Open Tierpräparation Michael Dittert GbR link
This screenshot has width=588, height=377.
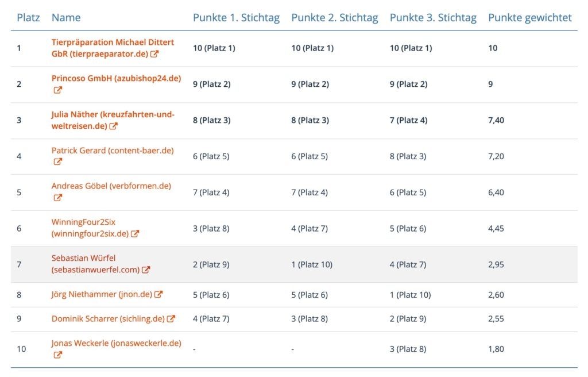113,48
